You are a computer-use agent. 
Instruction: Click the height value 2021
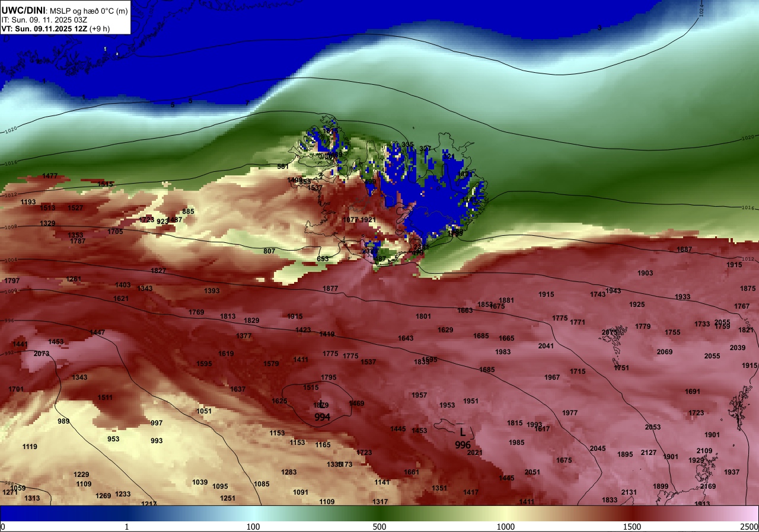pos(475,453)
